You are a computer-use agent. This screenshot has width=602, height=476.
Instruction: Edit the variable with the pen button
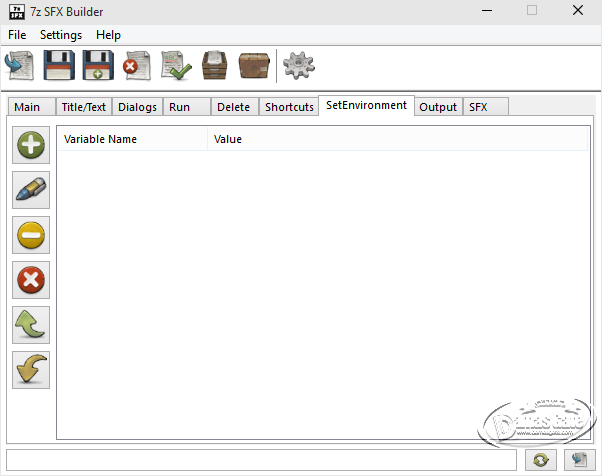pos(31,190)
